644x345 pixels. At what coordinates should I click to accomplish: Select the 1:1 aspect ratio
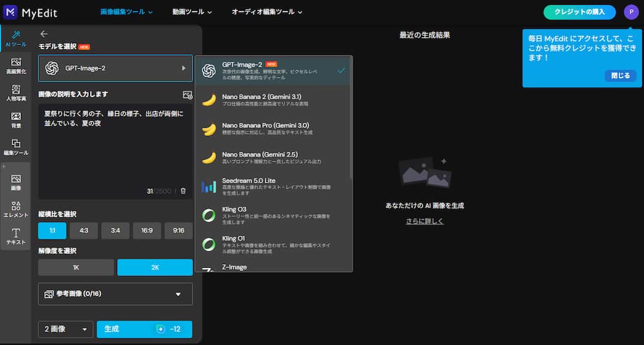tap(52, 231)
